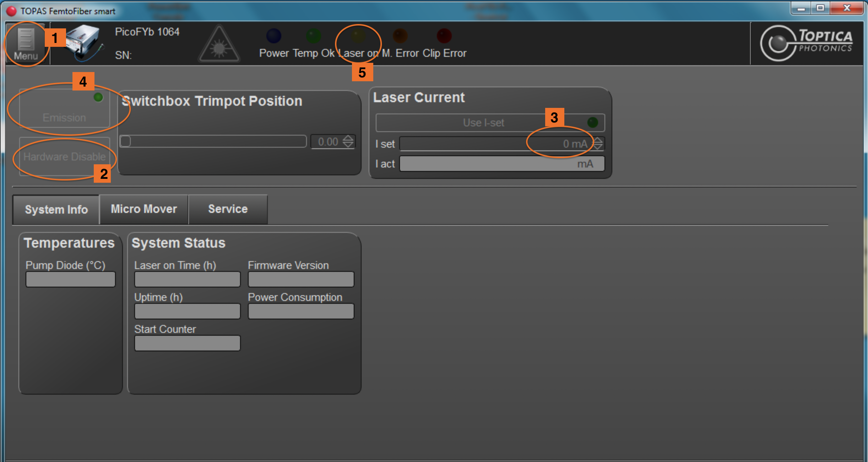Click the Uptime (h) field

[x=187, y=311]
